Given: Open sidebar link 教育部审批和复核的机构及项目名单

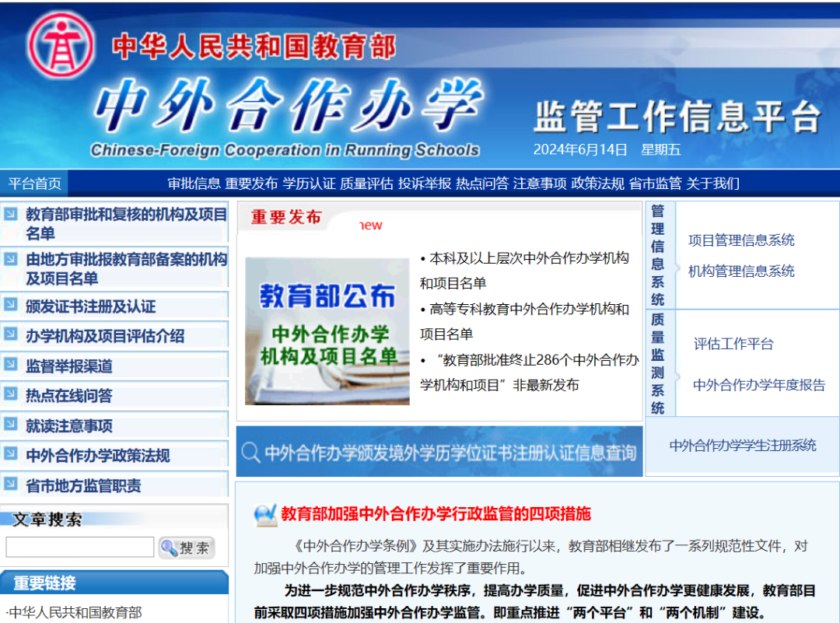Looking at the screenshot, I should coord(127,223).
